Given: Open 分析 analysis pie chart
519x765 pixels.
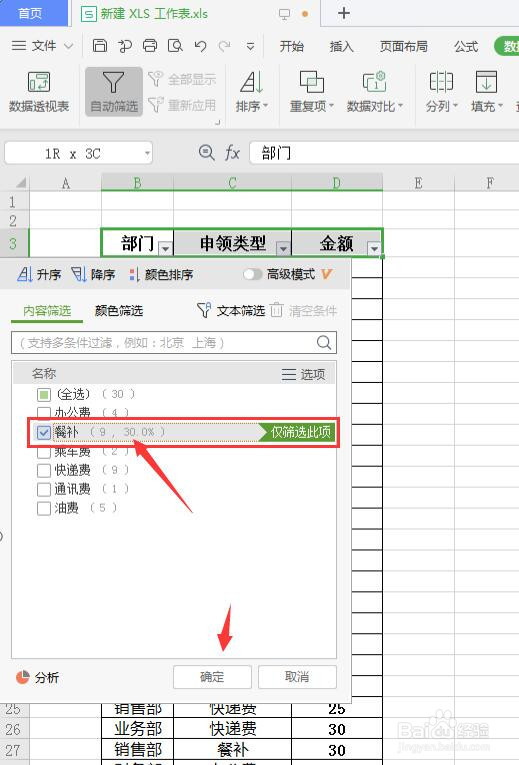Looking at the screenshot, I should [x=37, y=677].
